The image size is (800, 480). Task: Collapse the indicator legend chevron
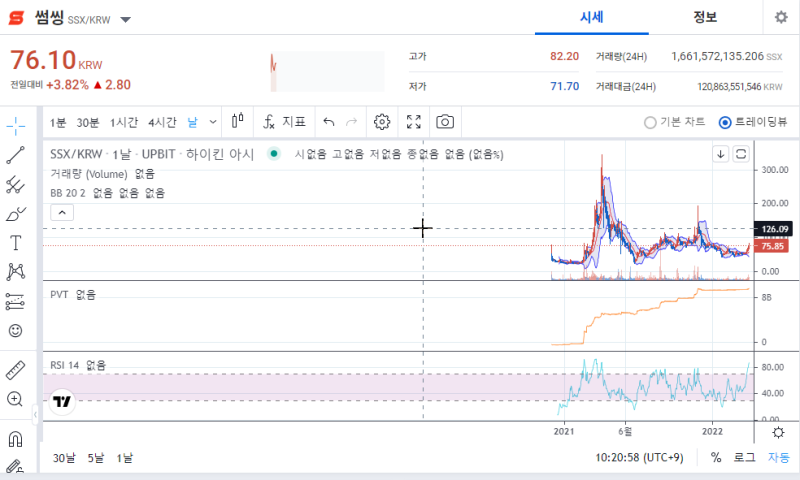(62, 212)
